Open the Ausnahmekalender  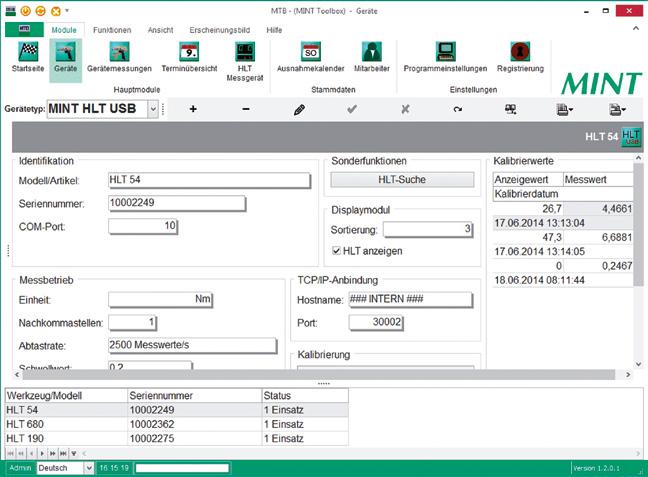pyautogui.click(x=310, y=58)
